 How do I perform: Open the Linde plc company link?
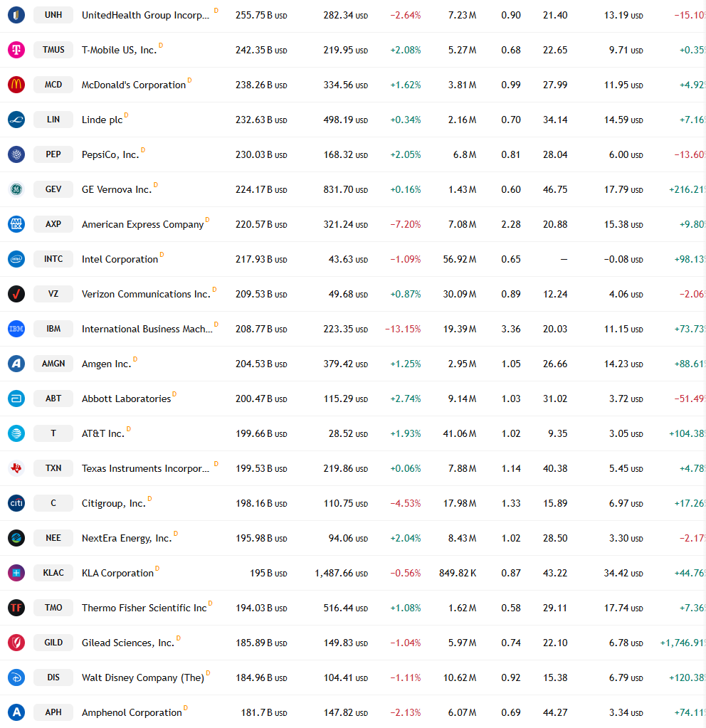(102, 120)
